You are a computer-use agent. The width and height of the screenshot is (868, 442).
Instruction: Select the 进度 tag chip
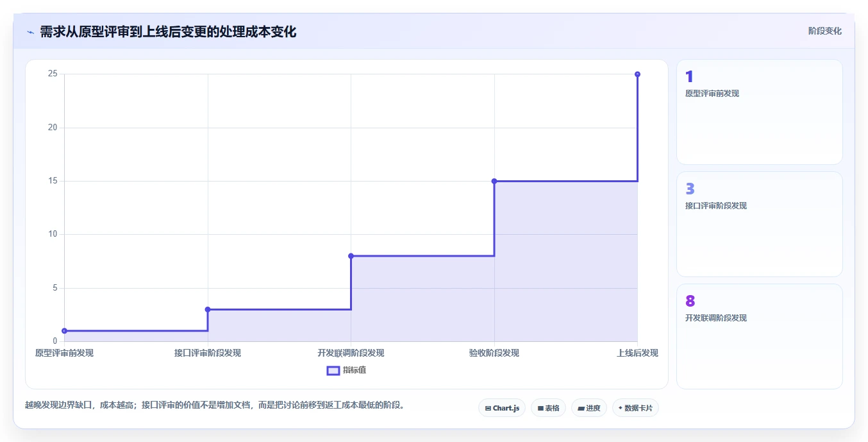[589, 408]
